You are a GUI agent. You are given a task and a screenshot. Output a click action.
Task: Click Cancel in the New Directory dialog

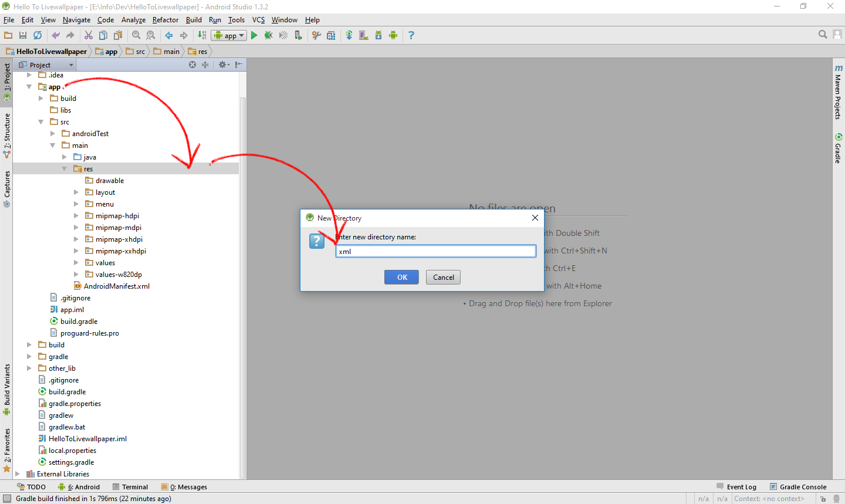tap(444, 278)
